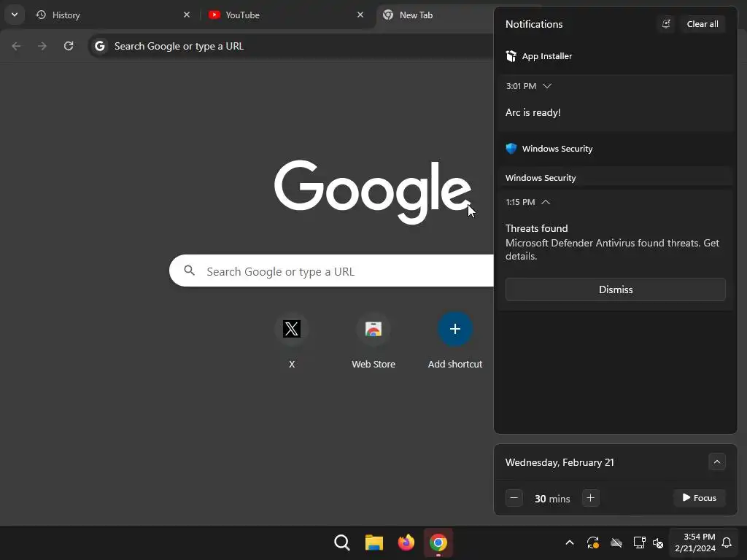Close the YouTube tab
Screen dimensions: 747x560
pos(360,15)
